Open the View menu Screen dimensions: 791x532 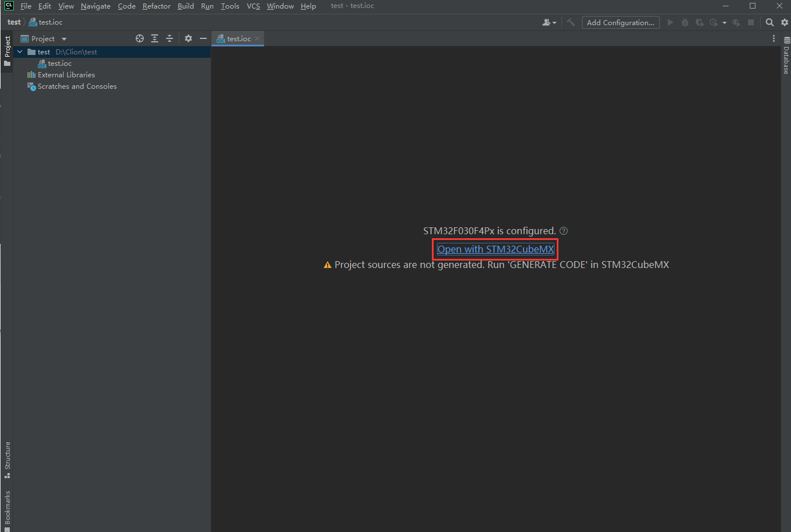point(66,6)
